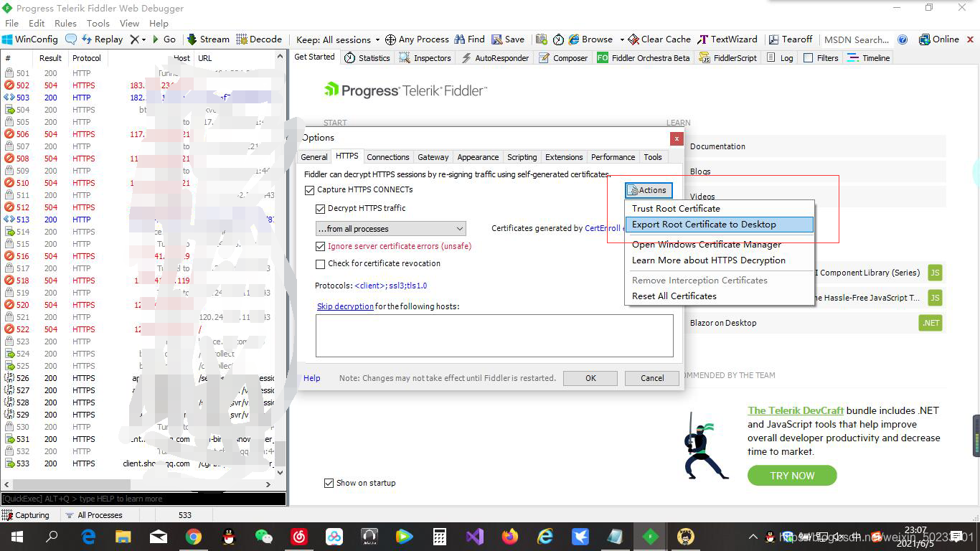Image resolution: width=980 pixels, height=551 pixels.
Task: Click the timer stopwatch toolbar icon
Action: click(558, 39)
